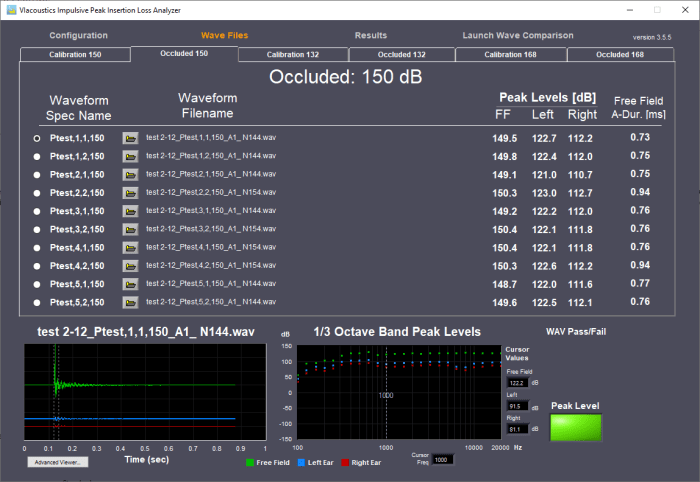
Task: Click folder icon beside Ptest,3,2,150
Action: 130,230
